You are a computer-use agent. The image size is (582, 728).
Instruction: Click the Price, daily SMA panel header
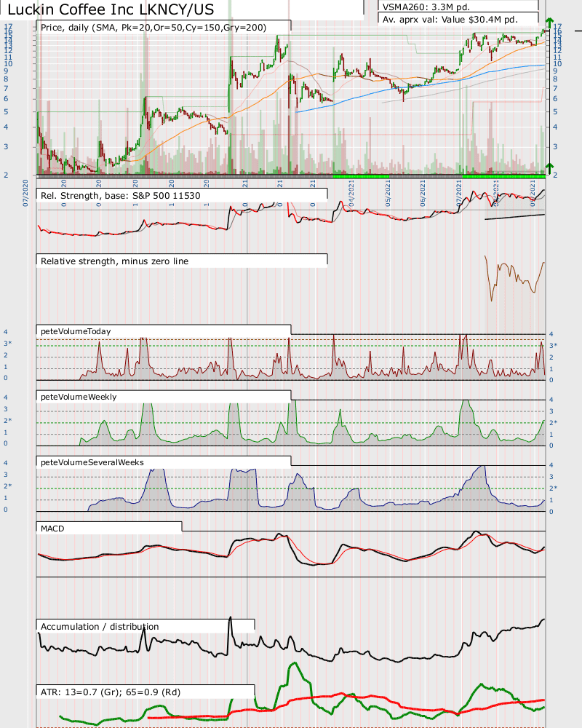click(154, 28)
